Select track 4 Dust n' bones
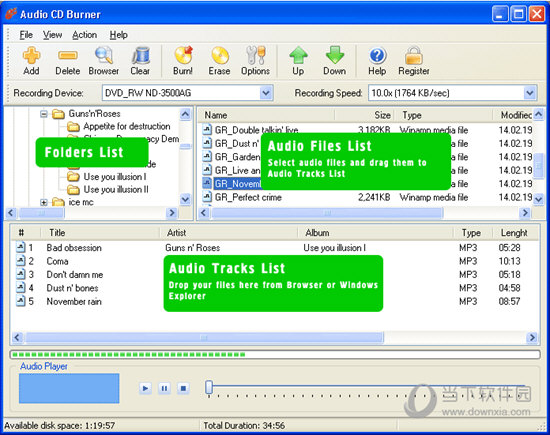The image size is (550, 435). click(x=72, y=288)
